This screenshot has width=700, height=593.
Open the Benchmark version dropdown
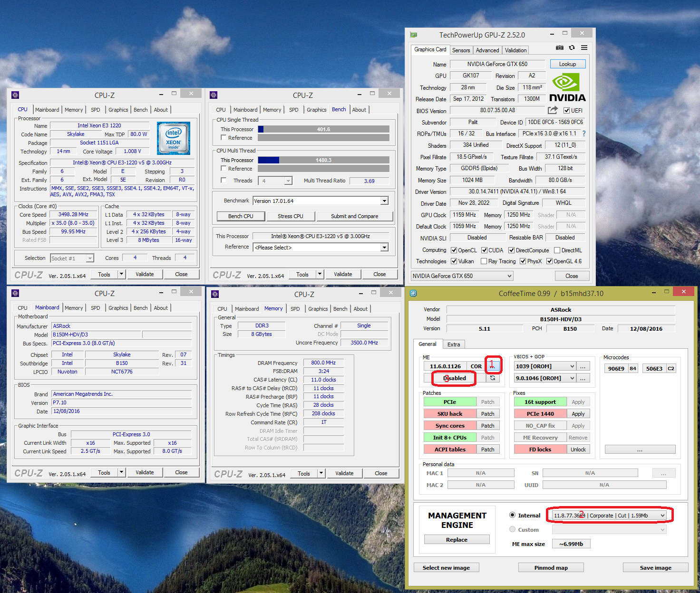(384, 201)
